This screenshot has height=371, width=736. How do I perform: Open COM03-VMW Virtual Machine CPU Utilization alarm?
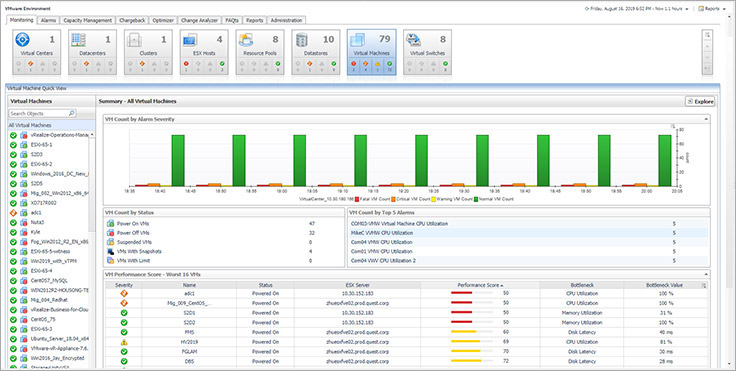click(399, 224)
